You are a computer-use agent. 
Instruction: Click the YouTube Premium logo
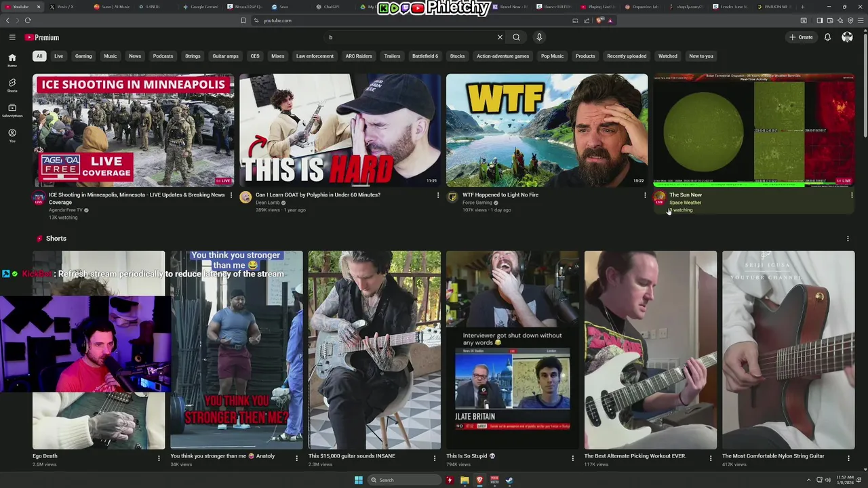point(42,37)
